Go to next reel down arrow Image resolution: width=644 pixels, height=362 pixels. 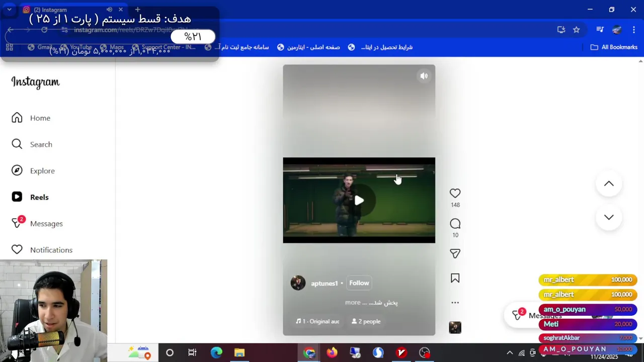(x=609, y=217)
